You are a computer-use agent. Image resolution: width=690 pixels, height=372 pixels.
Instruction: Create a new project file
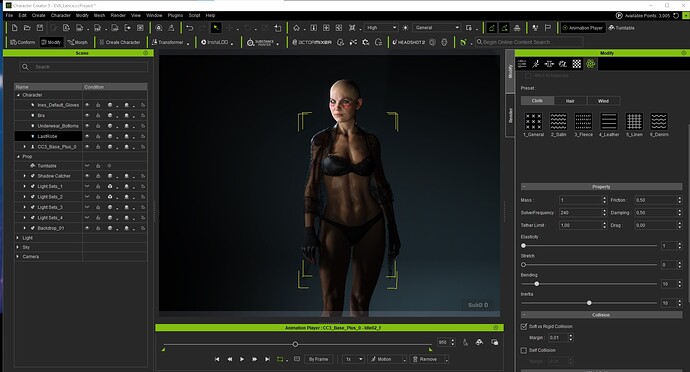pyautogui.click(x=15, y=28)
